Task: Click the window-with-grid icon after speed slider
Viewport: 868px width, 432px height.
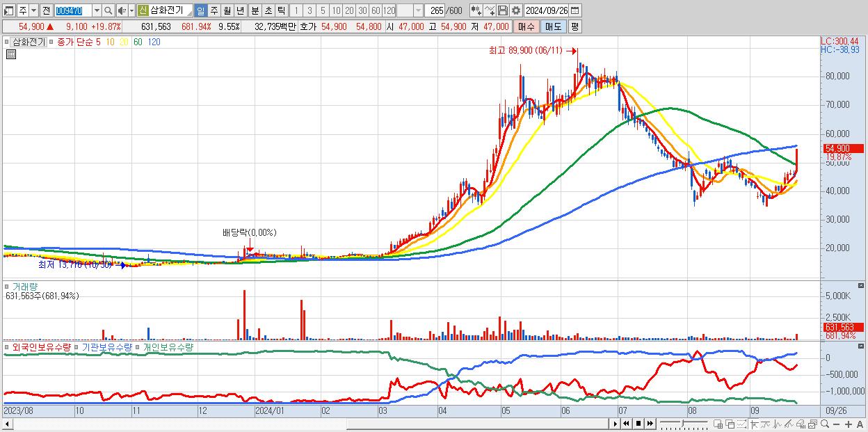Action: point(718,424)
